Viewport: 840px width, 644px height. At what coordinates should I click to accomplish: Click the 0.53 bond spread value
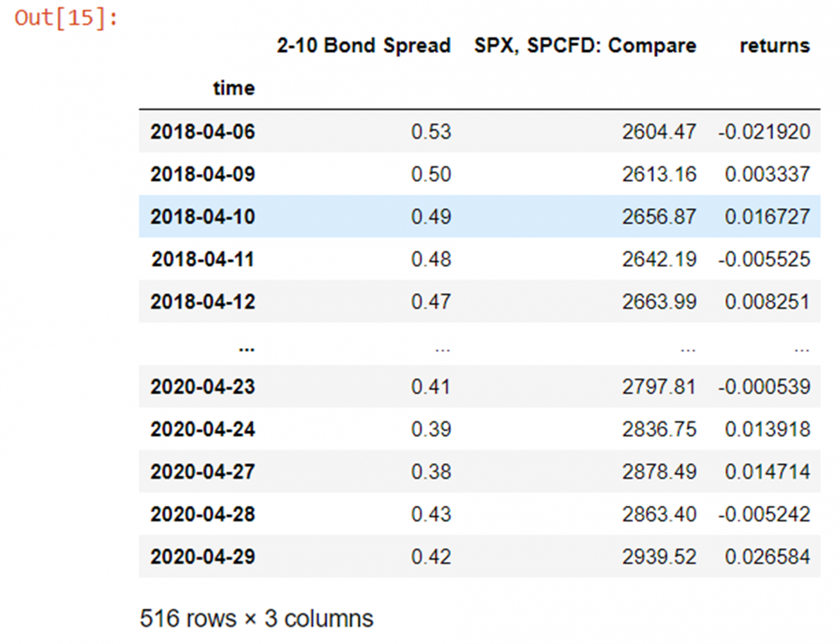coord(431,132)
